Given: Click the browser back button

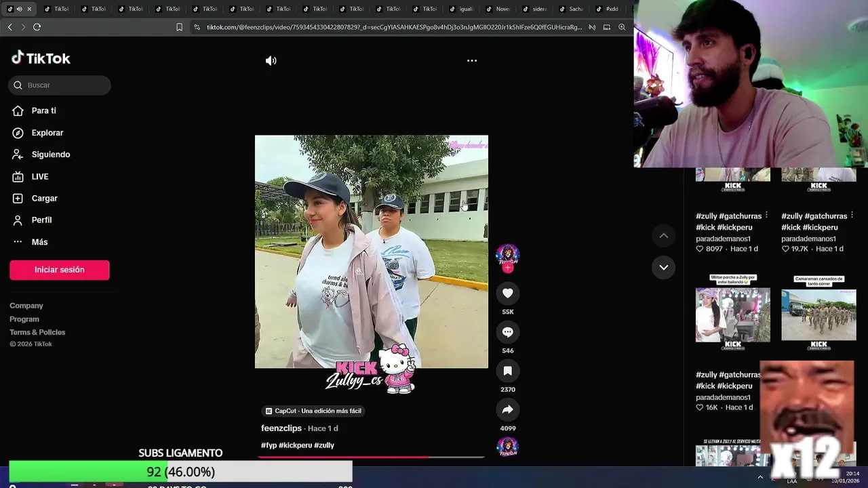Looking at the screenshot, I should [9, 27].
